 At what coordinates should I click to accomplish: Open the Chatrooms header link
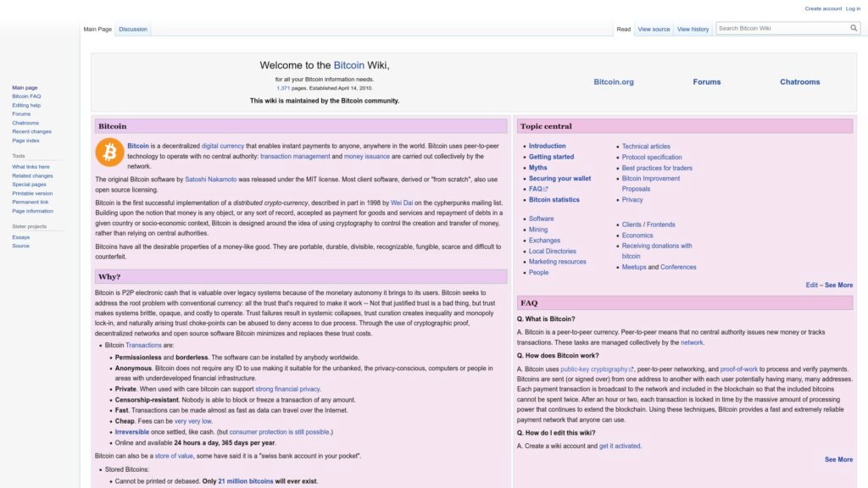[799, 82]
